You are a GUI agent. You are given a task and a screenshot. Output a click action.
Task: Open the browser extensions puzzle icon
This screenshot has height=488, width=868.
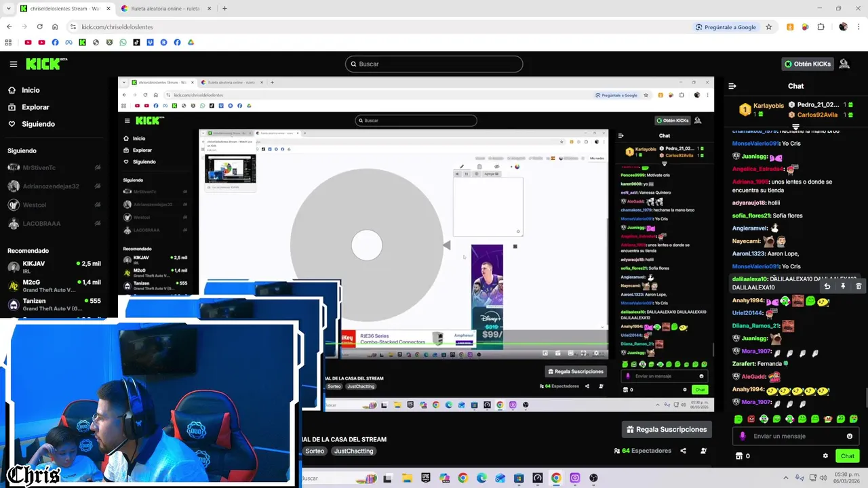pyautogui.click(x=821, y=27)
